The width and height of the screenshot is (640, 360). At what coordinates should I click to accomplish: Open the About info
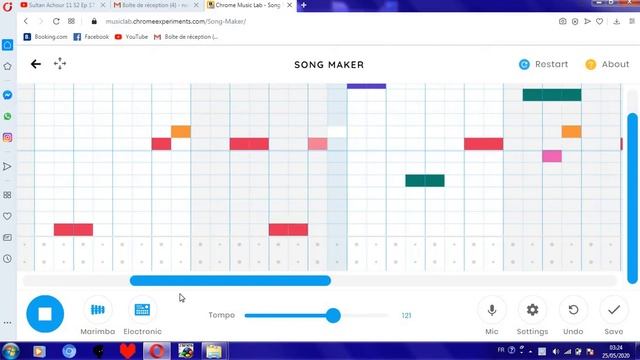coord(607,64)
